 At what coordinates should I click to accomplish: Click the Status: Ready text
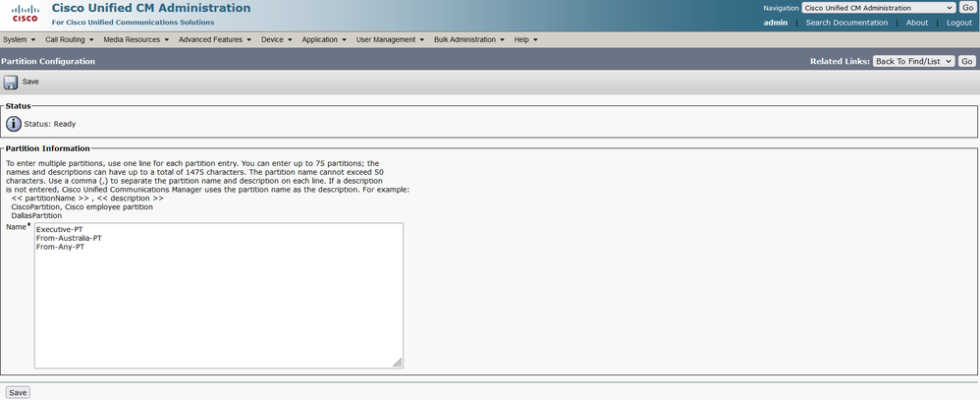click(x=50, y=124)
